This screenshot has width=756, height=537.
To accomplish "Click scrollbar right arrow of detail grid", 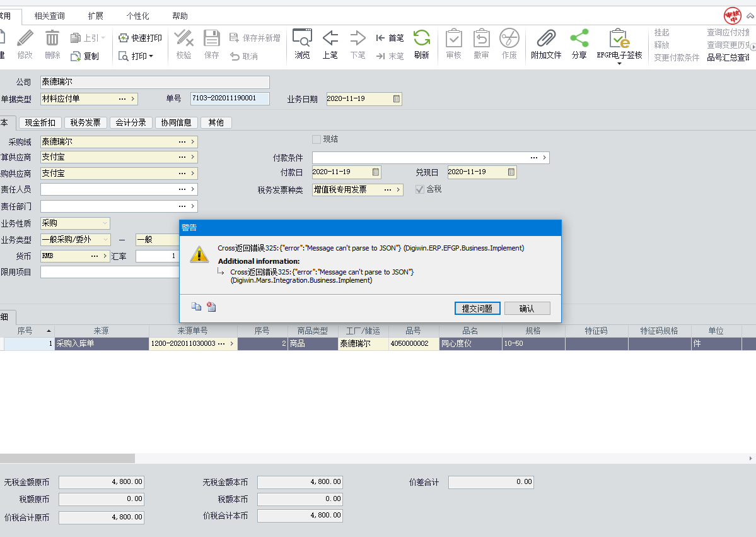I will (751, 458).
